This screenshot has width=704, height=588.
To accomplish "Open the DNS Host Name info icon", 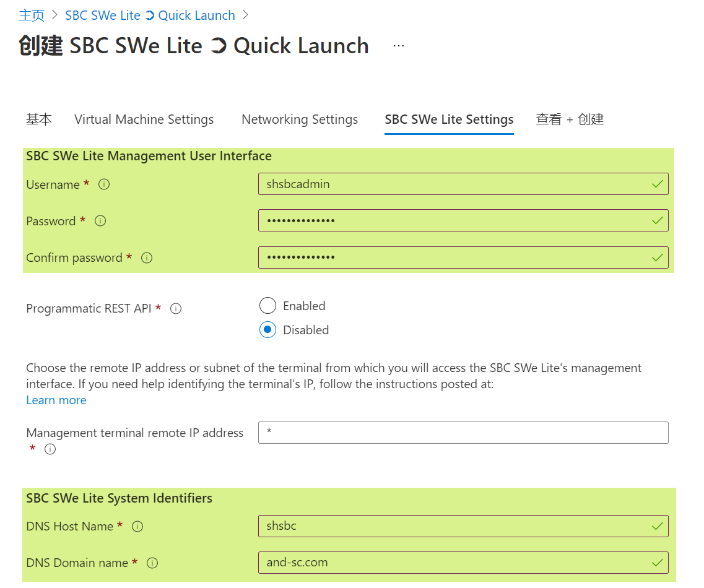I will coord(137,527).
